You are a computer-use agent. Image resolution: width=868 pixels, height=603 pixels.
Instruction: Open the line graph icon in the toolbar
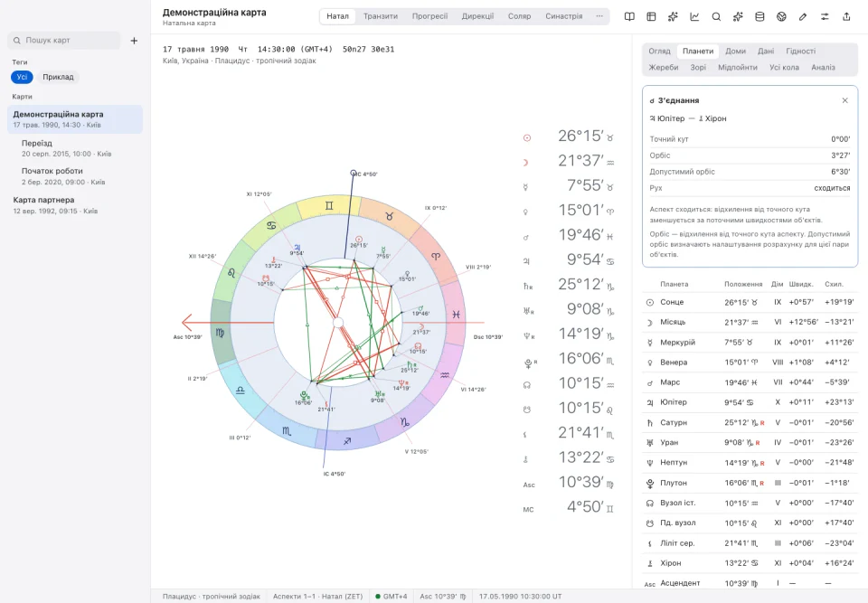tap(694, 16)
